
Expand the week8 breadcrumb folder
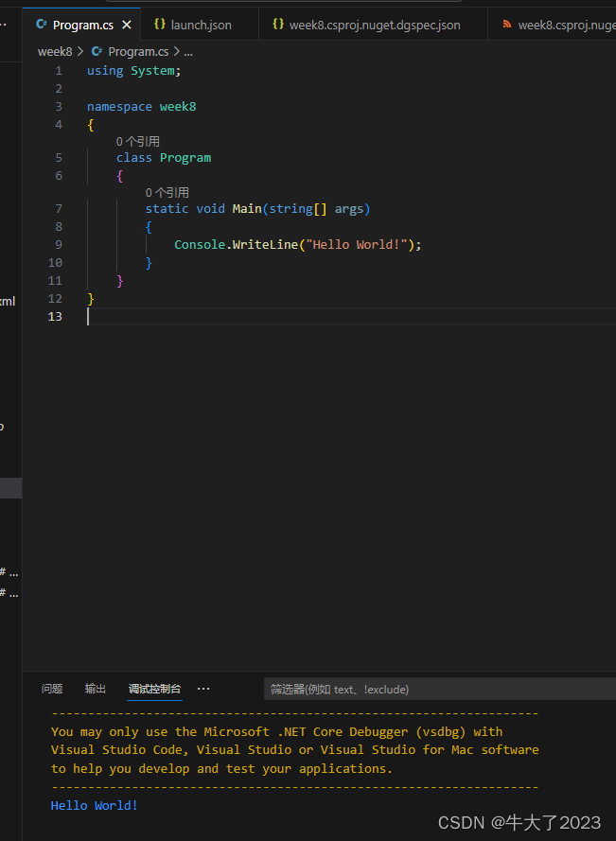(55, 52)
